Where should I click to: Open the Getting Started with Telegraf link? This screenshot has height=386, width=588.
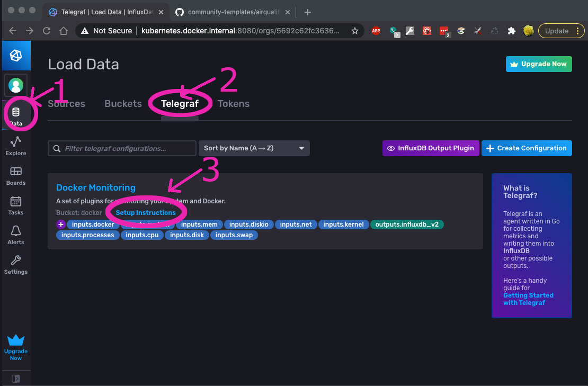(x=528, y=299)
